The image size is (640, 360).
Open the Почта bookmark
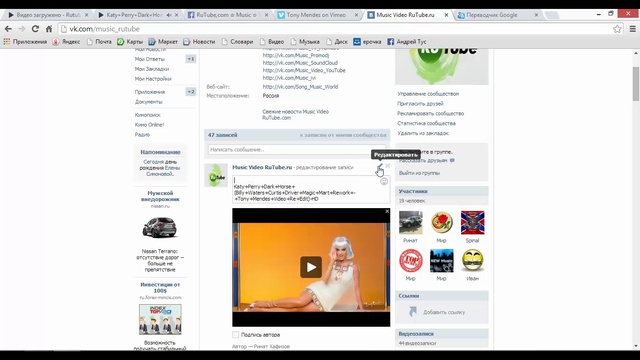[99, 42]
